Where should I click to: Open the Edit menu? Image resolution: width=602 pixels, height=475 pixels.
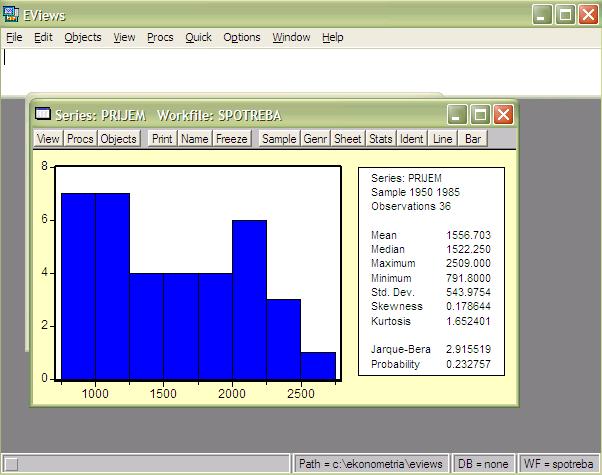click(43, 37)
